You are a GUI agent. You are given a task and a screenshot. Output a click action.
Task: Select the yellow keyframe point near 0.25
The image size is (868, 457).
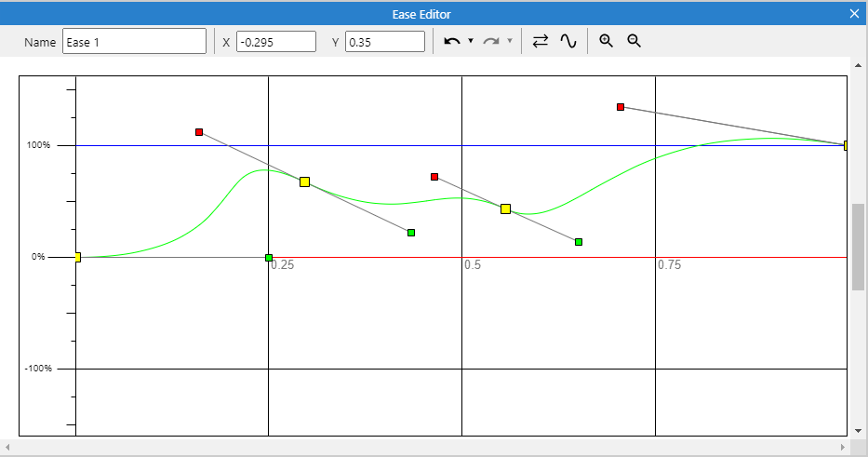tap(304, 181)
